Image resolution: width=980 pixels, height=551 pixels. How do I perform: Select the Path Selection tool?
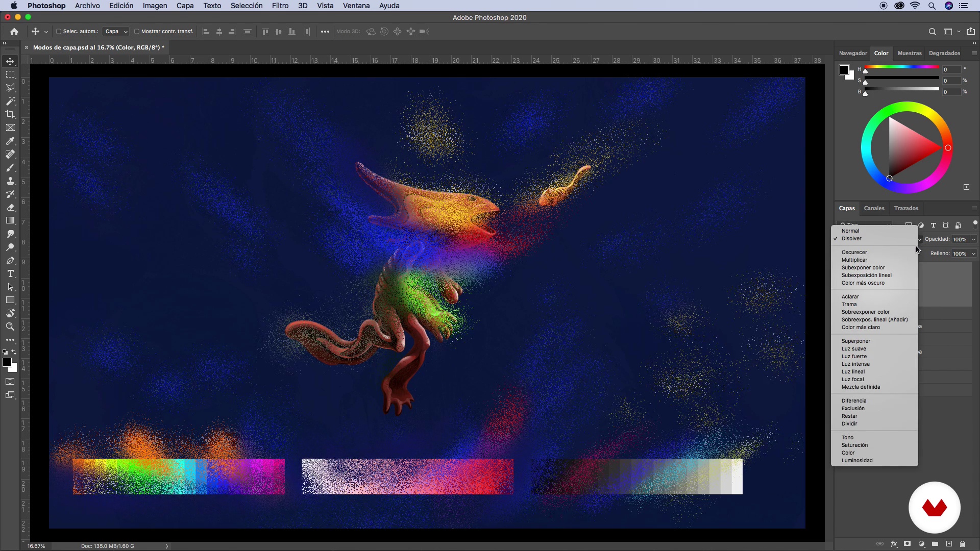pos(10,287)
